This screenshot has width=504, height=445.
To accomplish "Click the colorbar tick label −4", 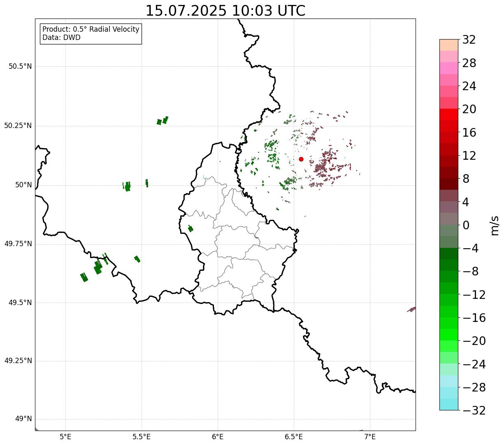I will 470,249.
